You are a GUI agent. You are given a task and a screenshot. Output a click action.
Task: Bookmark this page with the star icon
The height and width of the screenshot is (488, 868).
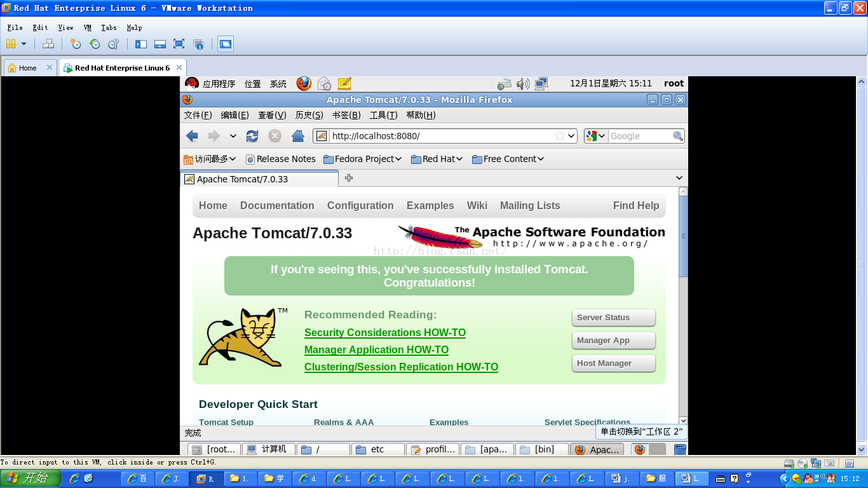pyautogui.click(x=560, y=136)
